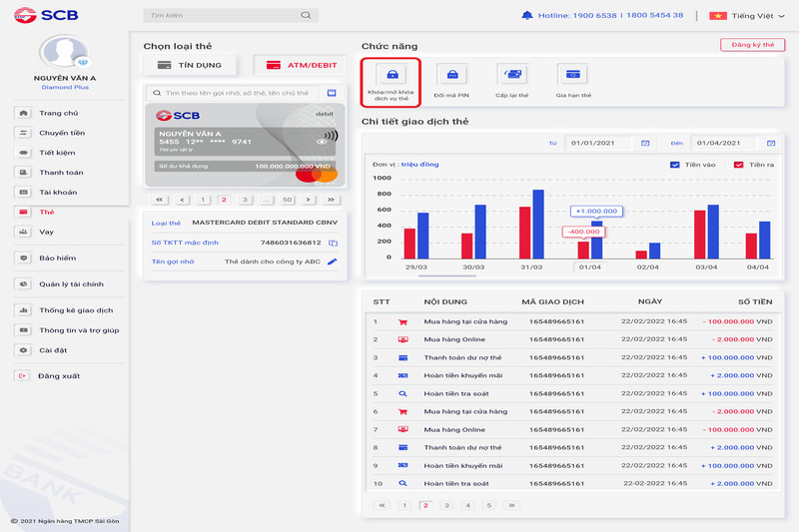The width and height of the screenshot is (799, 532).
Task: Click the cashback icon in row 4
Action: click(x=402, y=375)
